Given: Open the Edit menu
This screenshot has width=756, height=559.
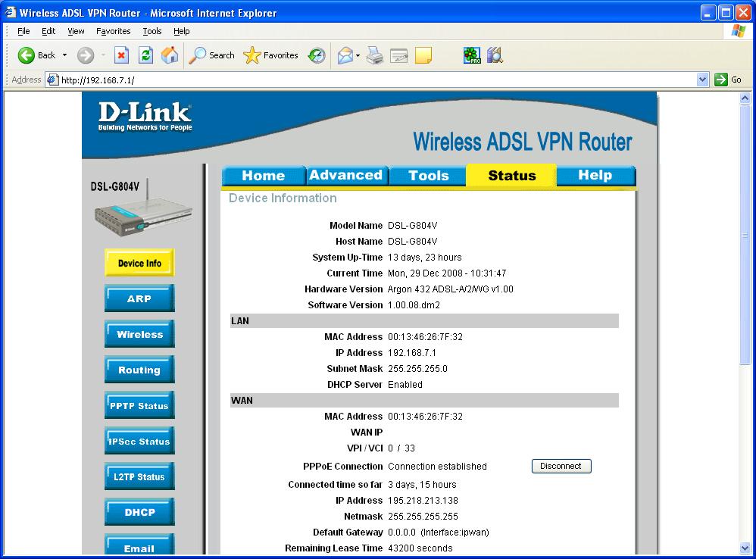Looking at the screenshot, I should 48,31.
